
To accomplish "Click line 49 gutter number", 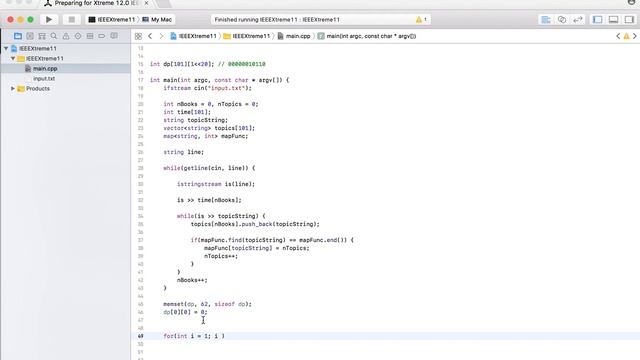I will tap(140, 336).
